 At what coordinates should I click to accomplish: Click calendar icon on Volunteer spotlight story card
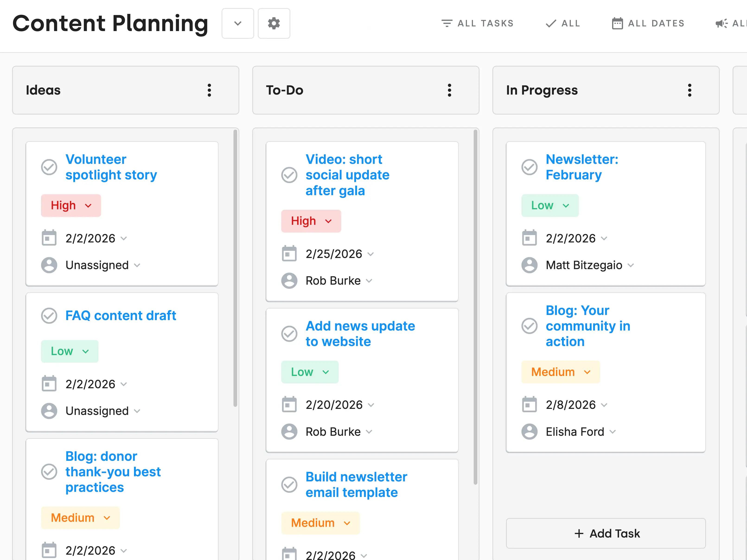pyautogui.click(x=49, y=238)
